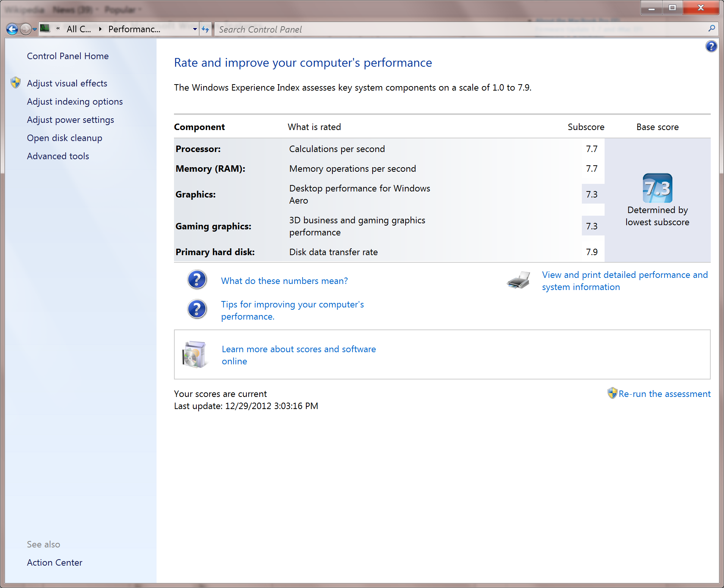Click the 'Last update: 12/29/2012 3:03:16 PM' text
The height and width of the screenshot is (588, 724).
click(246, 406)
